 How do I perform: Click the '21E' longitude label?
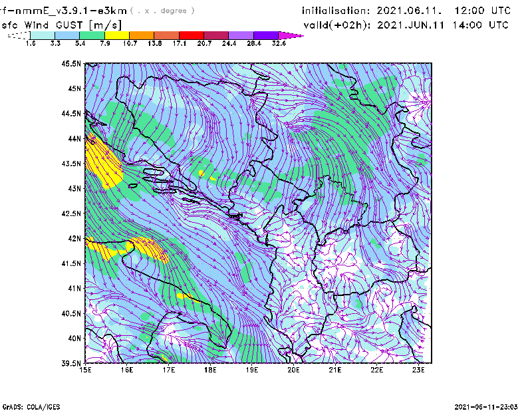click(335, 370)
